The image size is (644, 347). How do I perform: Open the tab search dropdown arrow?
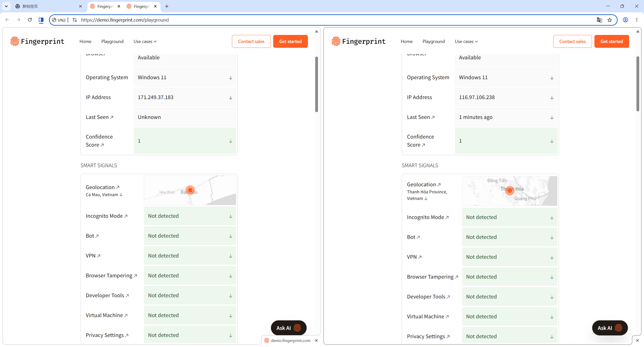click(6, 6)
